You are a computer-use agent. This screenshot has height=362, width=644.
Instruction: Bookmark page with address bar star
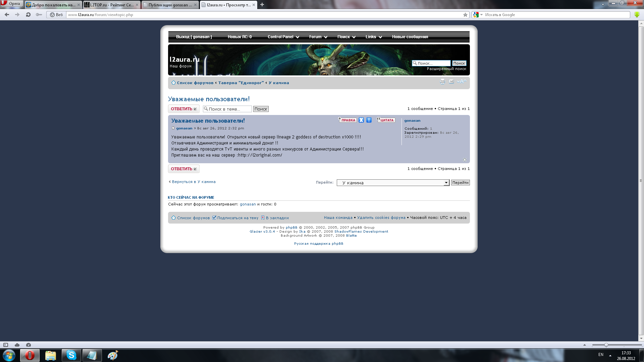pyautogui.click(x=465, y=15)
